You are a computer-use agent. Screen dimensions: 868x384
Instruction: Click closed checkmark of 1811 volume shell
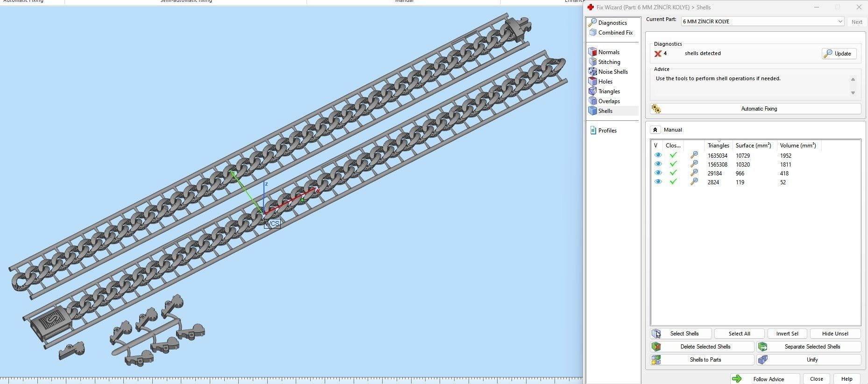pos(673,164)
